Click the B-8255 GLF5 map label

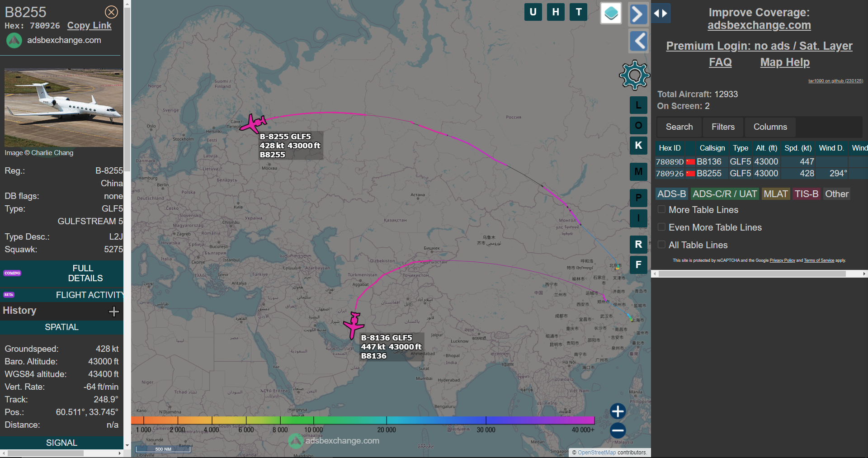pos(291,146)
